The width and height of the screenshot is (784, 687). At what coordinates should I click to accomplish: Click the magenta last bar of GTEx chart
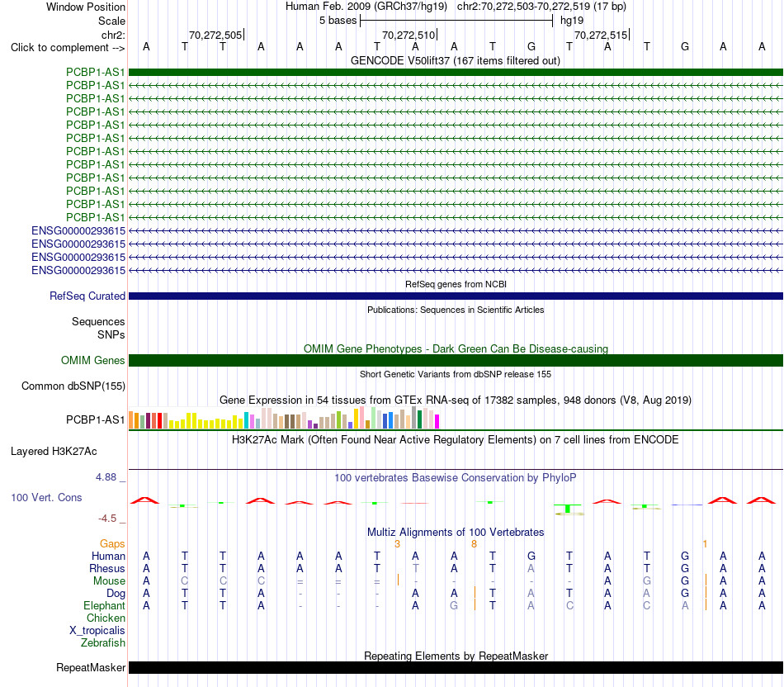(437, 421)
